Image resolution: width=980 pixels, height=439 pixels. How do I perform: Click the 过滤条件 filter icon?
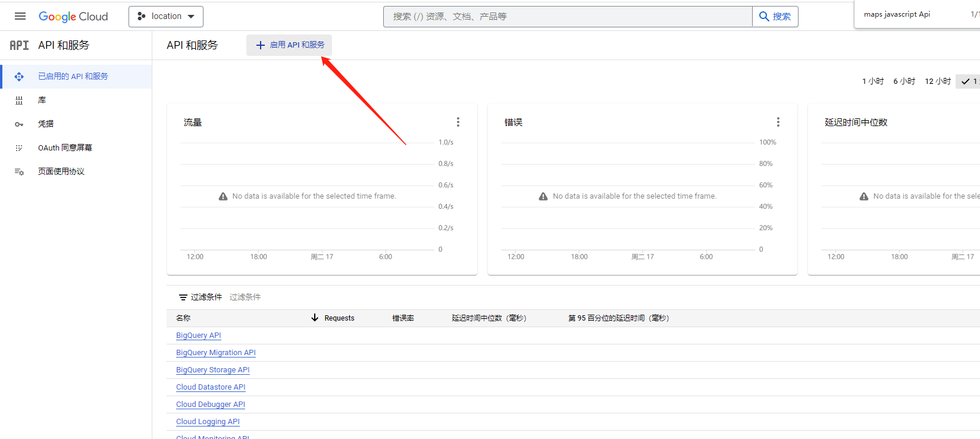[x=183, y=297]
